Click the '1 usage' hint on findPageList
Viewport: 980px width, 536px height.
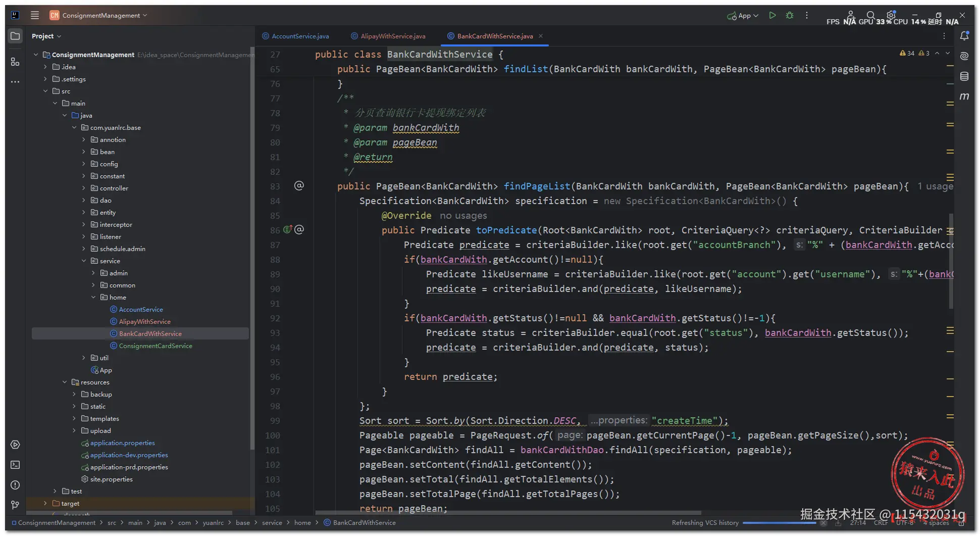coord(935,186)
